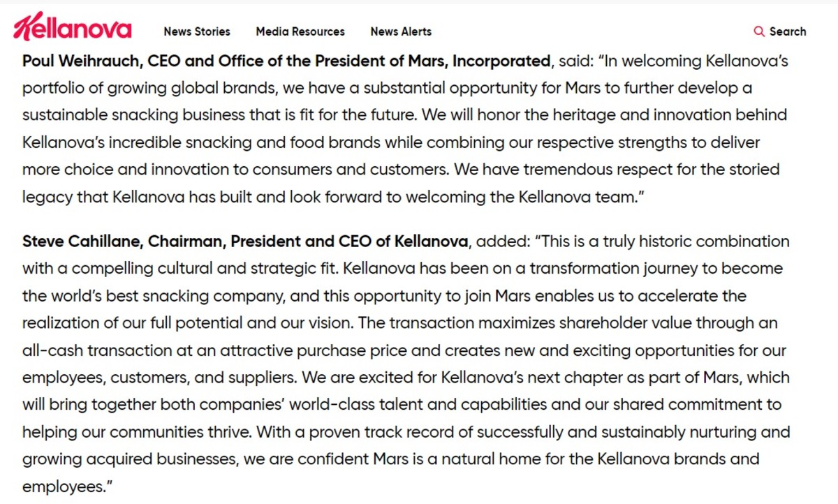Image resolution: width=838 pixels, height=504 pixels.
Task: Click the phrase "all-cash transaction"
Action: tap(91, 350)
